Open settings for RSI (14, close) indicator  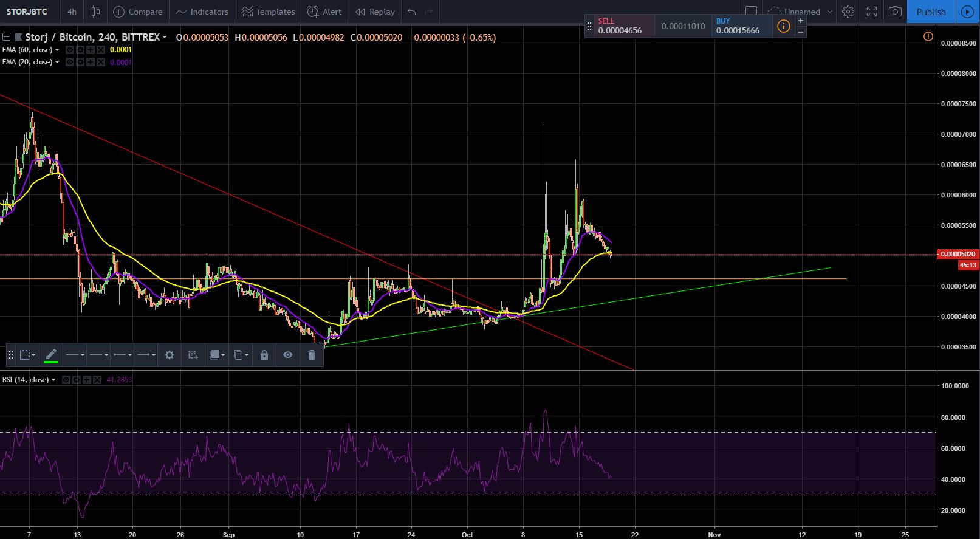click(77, 380)
